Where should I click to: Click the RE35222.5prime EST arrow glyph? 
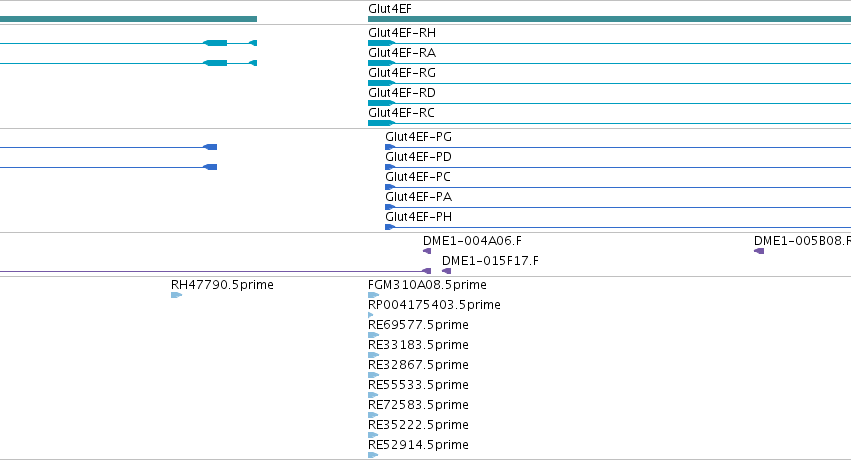click(x=373, y=436)
